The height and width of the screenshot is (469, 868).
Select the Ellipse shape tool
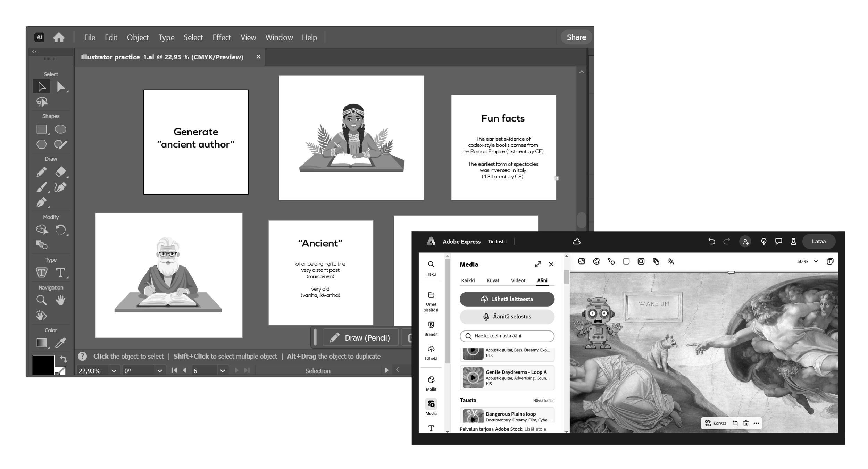click(60, 129)
